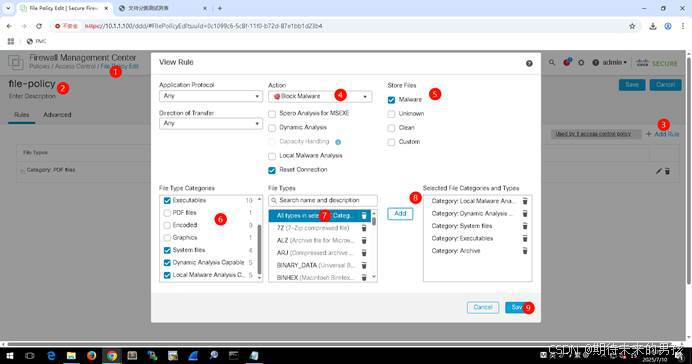692x364 pixels.
Task: Cancel file policy editing in page header
Action: (x=666, y=85)
